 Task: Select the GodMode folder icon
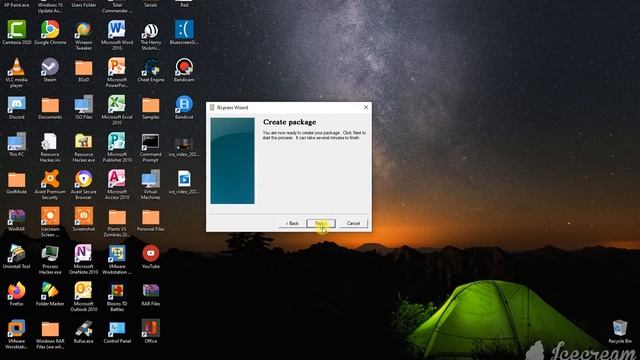(17, 180)
